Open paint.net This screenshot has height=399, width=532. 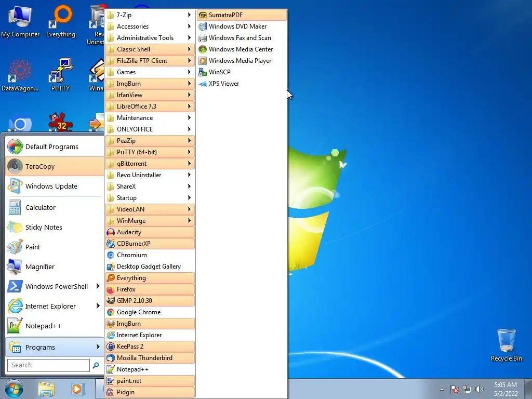150,381
